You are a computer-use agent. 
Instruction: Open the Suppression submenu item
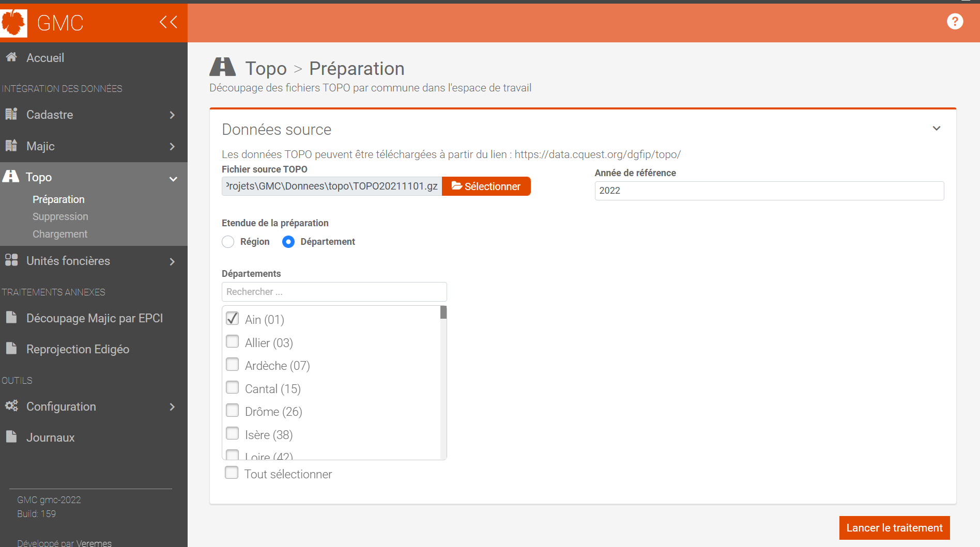click(60, 216)
